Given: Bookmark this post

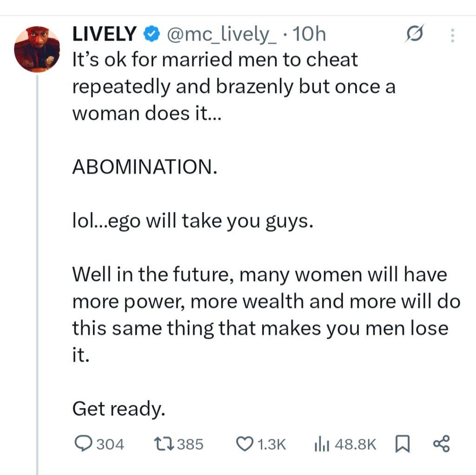Looking at the screenshot, I should (x=403, y=444).
